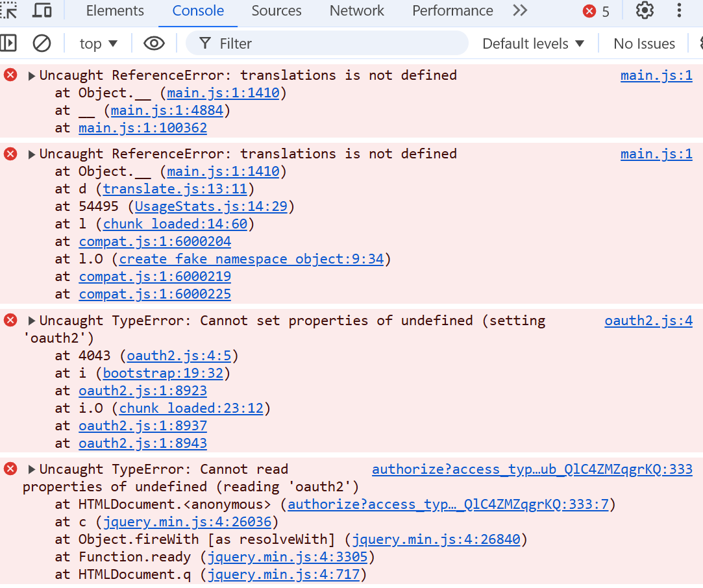The image size is (703, 588).
Task: Open the "top" frame context dropdown
Action: (x=98, y=43)
